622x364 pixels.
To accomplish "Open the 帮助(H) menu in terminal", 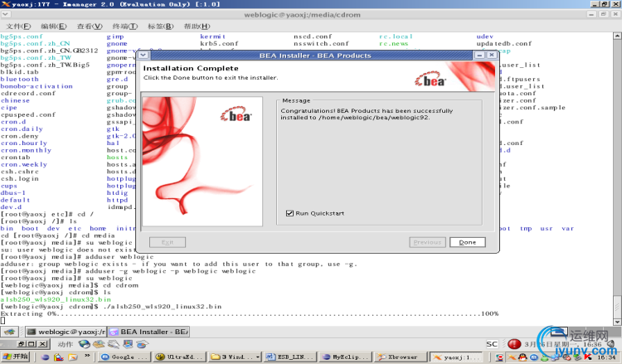I will click(x=197, y=27).
